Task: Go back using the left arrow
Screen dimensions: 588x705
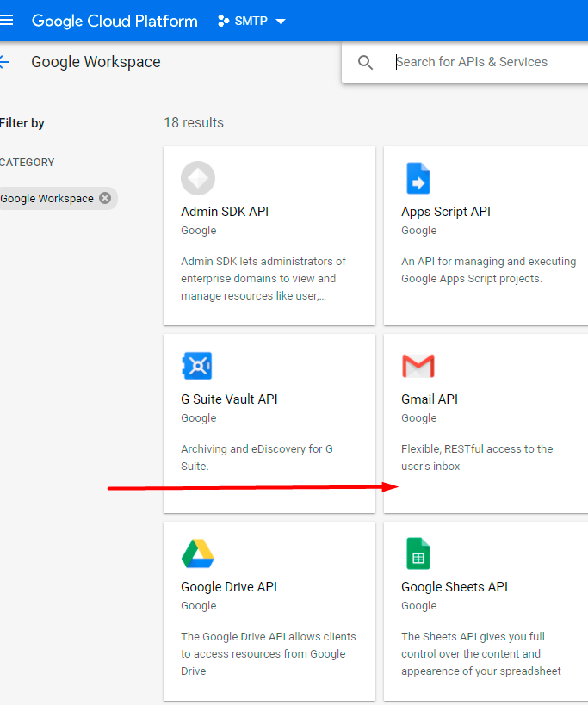Action: [x=4, y=62]
